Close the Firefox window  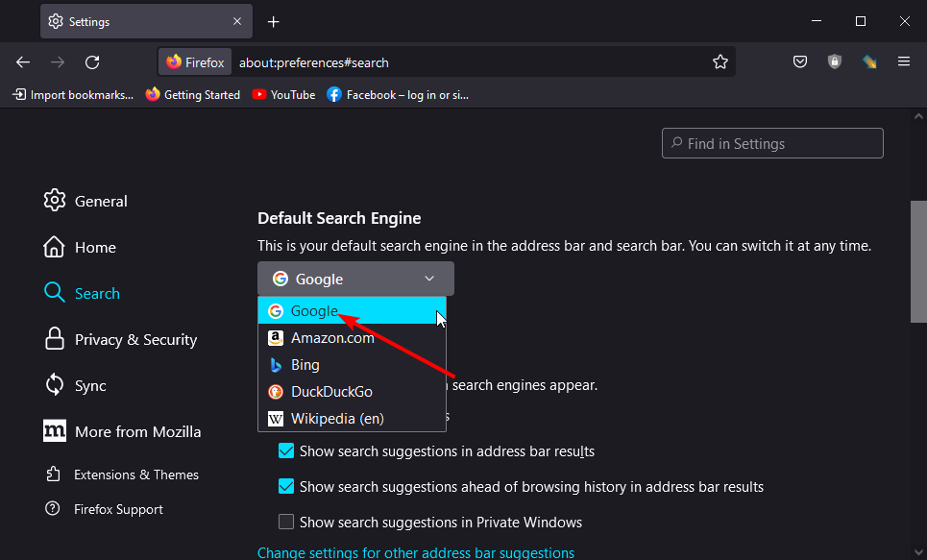point(905,21)
